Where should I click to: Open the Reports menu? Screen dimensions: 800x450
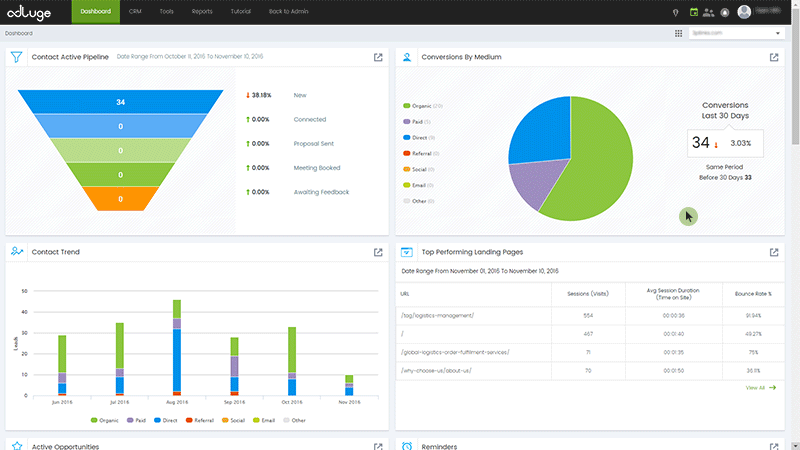pyautogui.click(x=202, y=12)
